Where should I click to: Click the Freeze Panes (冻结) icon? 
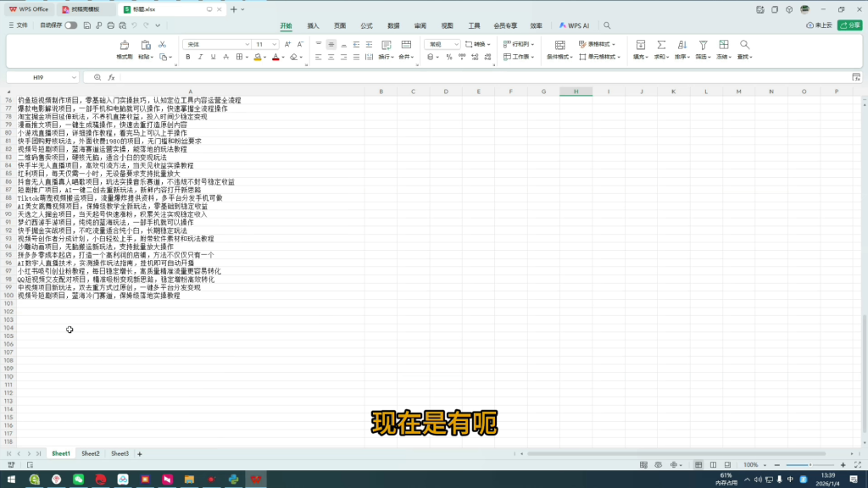coord(723,45)
